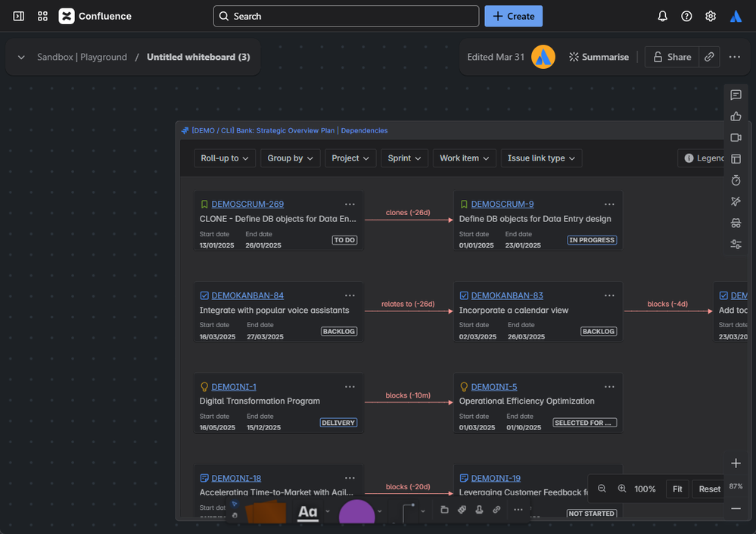Open the DEMOKANBAN-83 link
The height and width of the screenshot is (534, 756).
[507, 295]
